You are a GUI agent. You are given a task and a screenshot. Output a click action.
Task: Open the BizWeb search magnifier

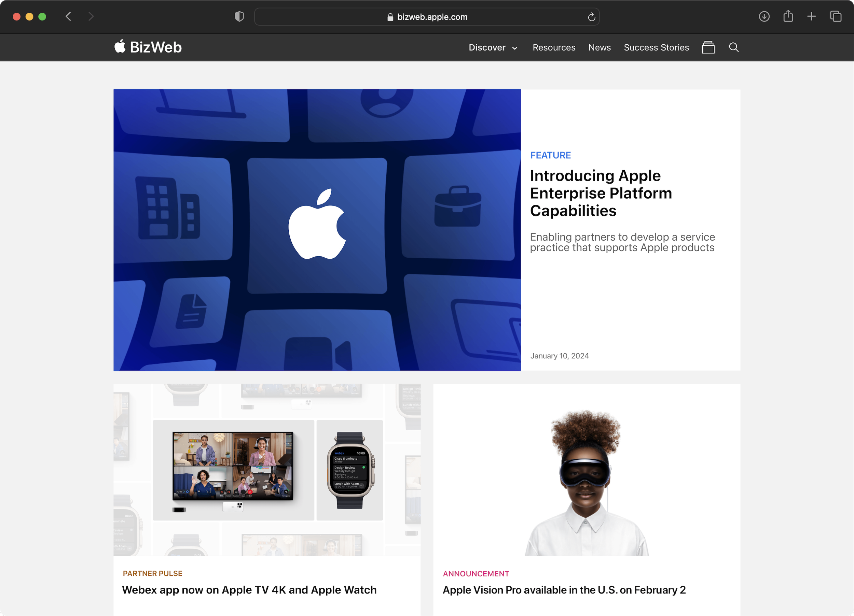[733, 47]
